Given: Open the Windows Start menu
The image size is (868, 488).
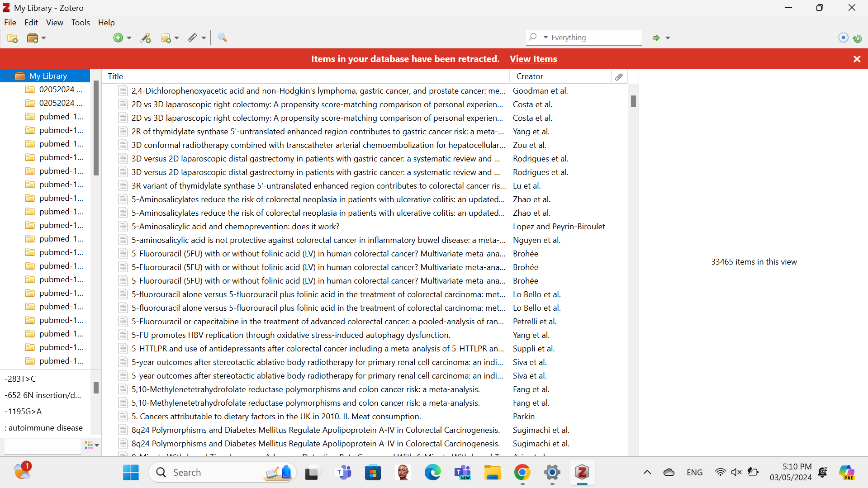Looking at the screenshot, I should pos(131,473).
